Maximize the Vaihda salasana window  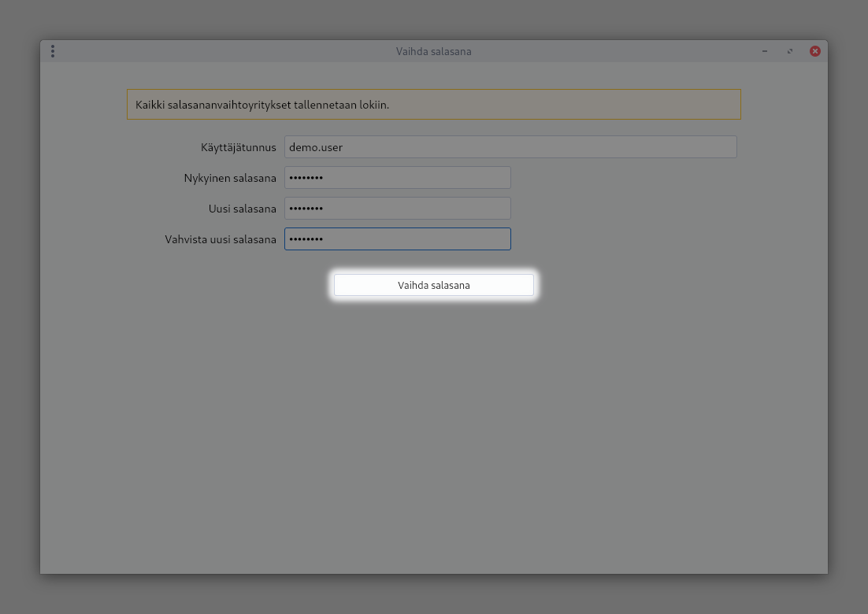[x=790, y=51]
